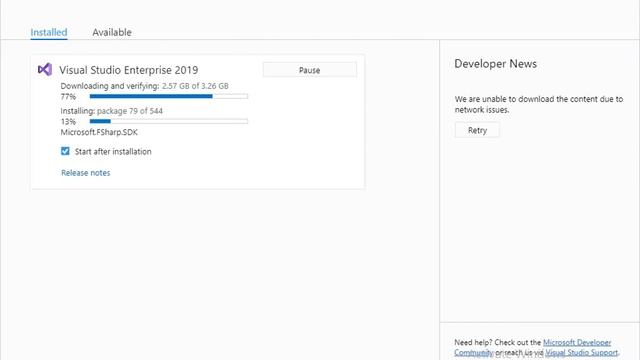Click the Visual Studio purple logo icon
Viewport: 640px width, 360px height.
pos(45,70)
